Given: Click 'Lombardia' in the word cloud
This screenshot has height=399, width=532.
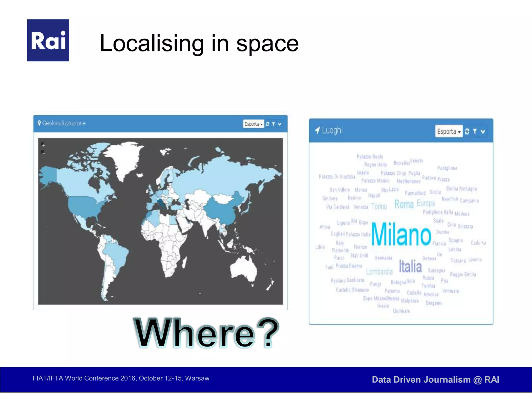Looking at the screenshot, I should pyautogui.click(x=380, y=272).
